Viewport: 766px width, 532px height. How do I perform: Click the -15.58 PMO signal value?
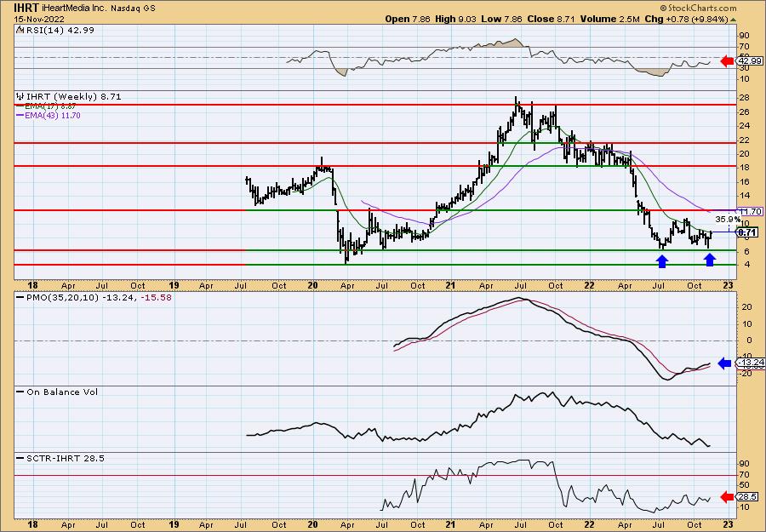click(157, 297)
